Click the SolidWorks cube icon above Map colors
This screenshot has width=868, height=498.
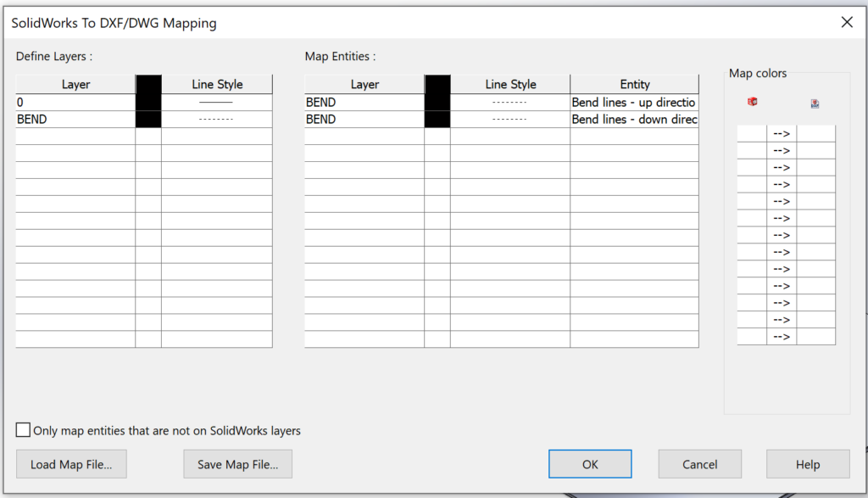[x=752, y=102]
